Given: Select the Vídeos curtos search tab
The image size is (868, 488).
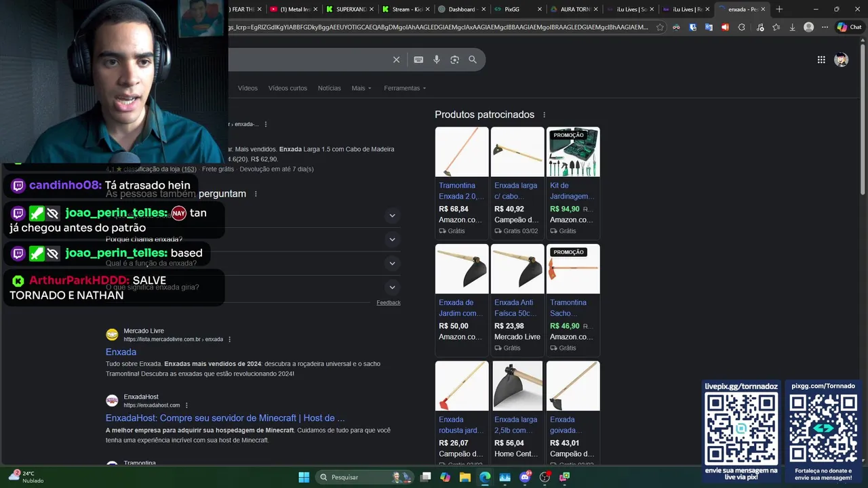Looking at the screenshot, I should point(288,88).
